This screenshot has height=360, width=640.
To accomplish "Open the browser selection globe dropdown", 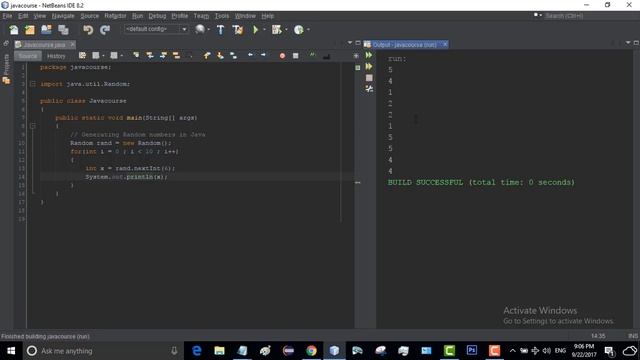I will (209, 30).
